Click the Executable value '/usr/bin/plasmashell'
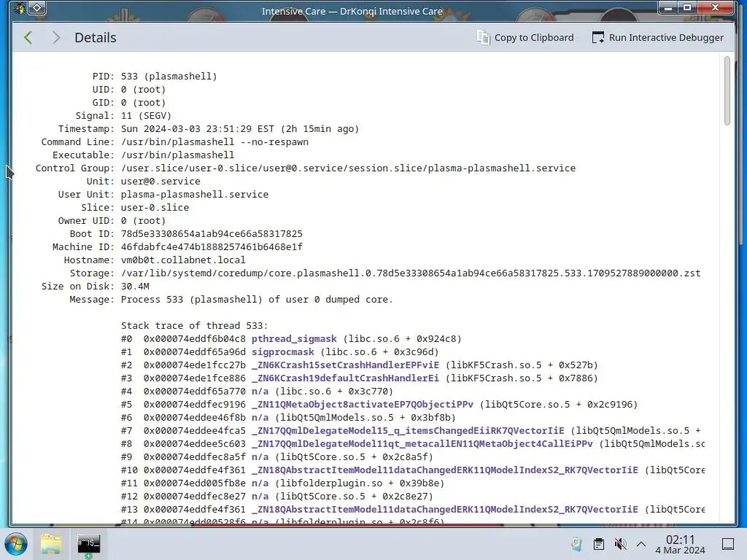Screen dimensions: 747x560 point(177,155)
